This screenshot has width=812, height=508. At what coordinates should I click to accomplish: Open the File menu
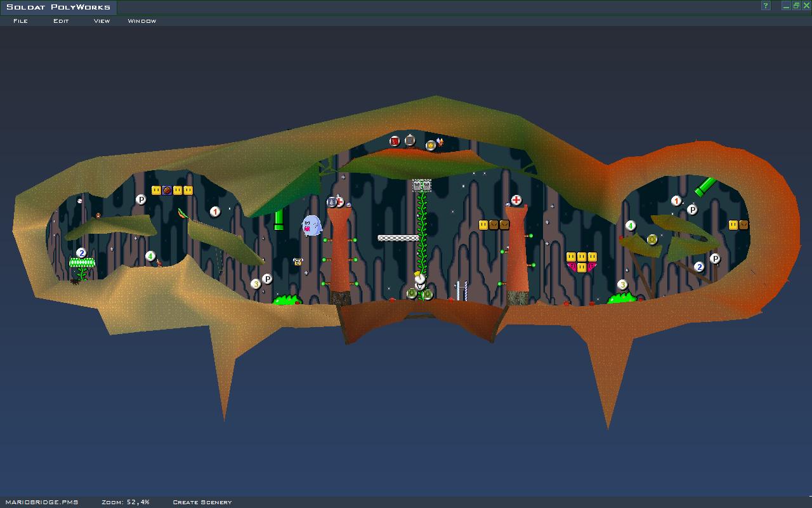click(x=20, y=21)
